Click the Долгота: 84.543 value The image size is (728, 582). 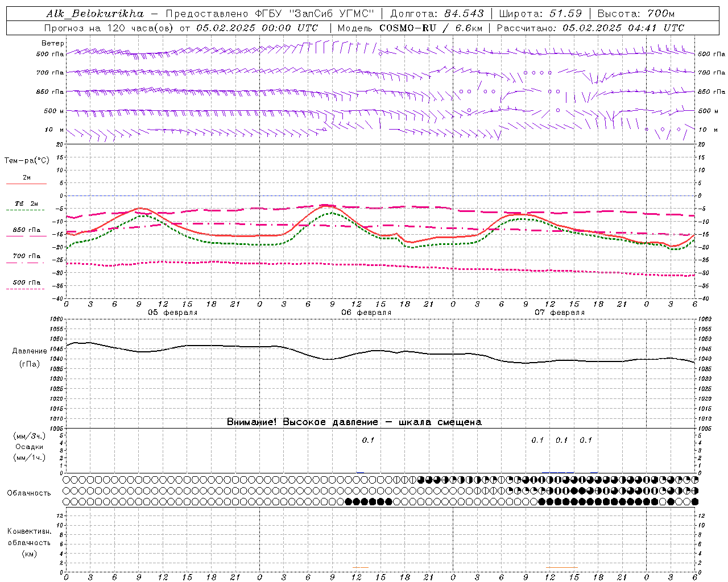(x=437, y=14)
